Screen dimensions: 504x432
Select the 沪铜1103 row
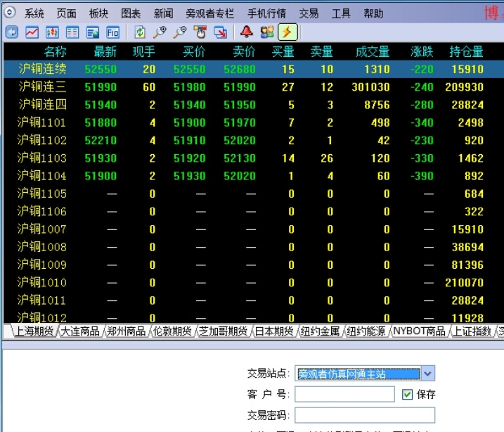pos(253,158)
